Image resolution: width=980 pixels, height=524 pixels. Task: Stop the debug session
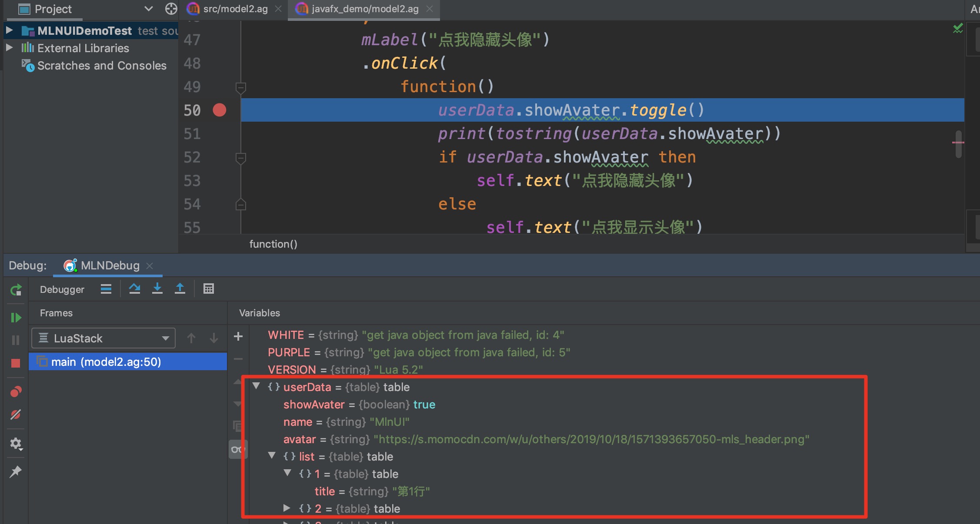tap(16, 363)
